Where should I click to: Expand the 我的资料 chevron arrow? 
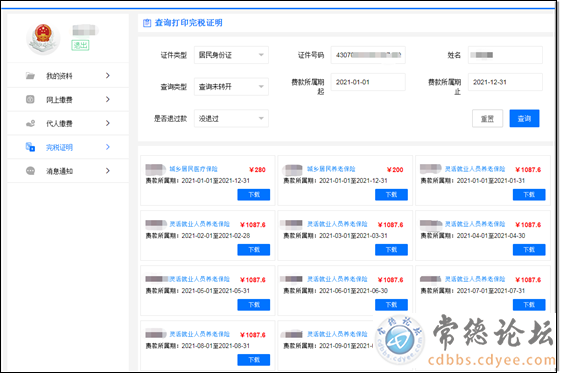[108, 75]
